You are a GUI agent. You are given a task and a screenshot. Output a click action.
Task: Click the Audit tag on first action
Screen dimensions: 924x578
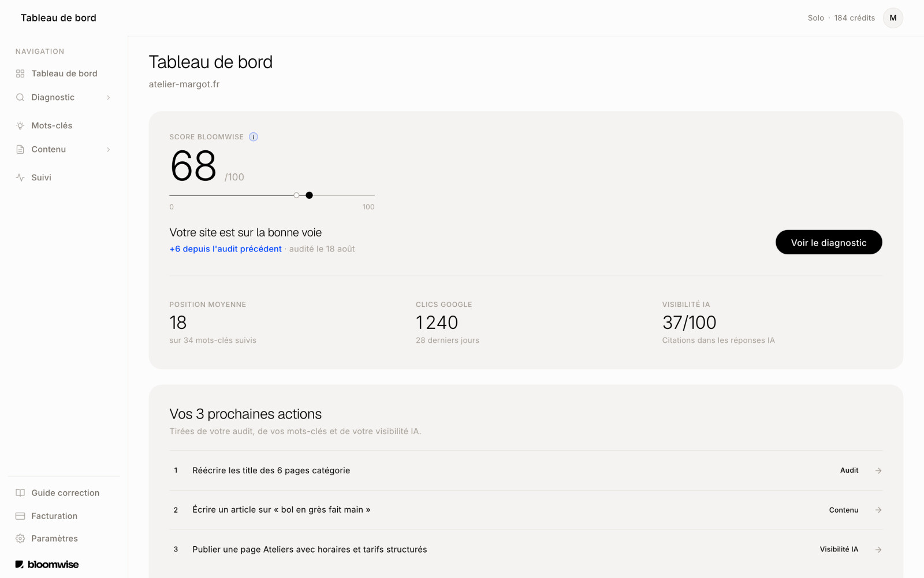click(x=849, y=470)
